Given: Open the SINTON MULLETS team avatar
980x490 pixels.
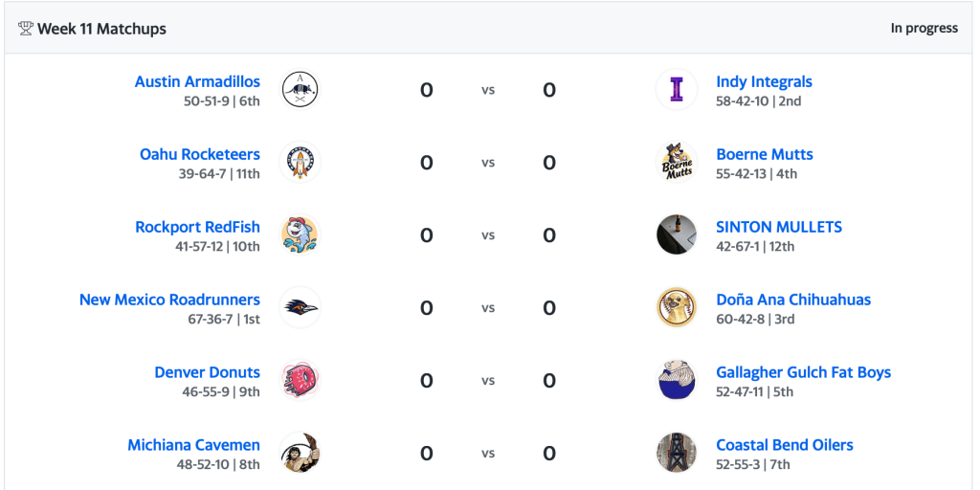Looking at the screenshot, I should (x=677, y=235).
